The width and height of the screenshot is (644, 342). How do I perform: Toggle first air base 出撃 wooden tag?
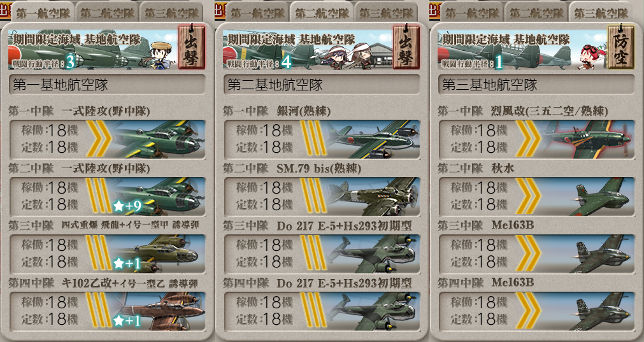(x=191, y=47)
